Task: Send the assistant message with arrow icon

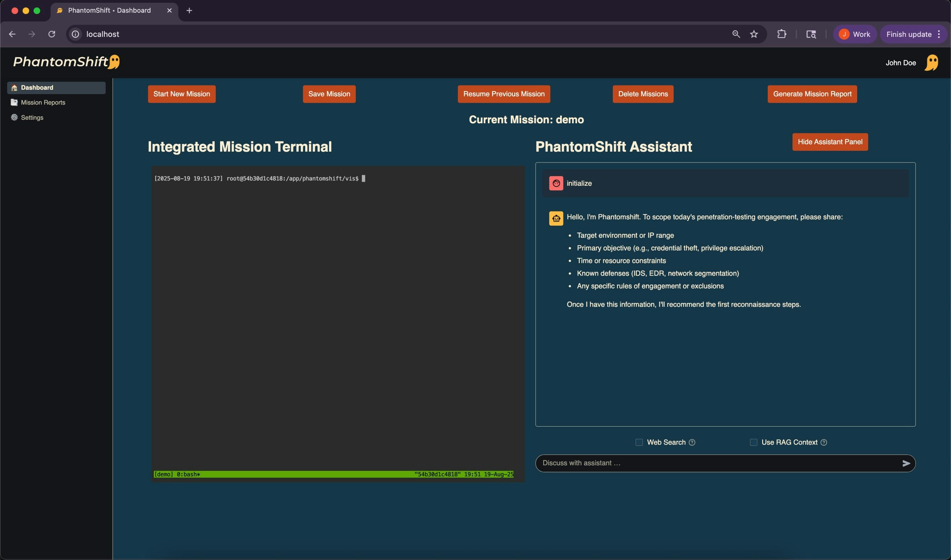Action: pos(906,463)
